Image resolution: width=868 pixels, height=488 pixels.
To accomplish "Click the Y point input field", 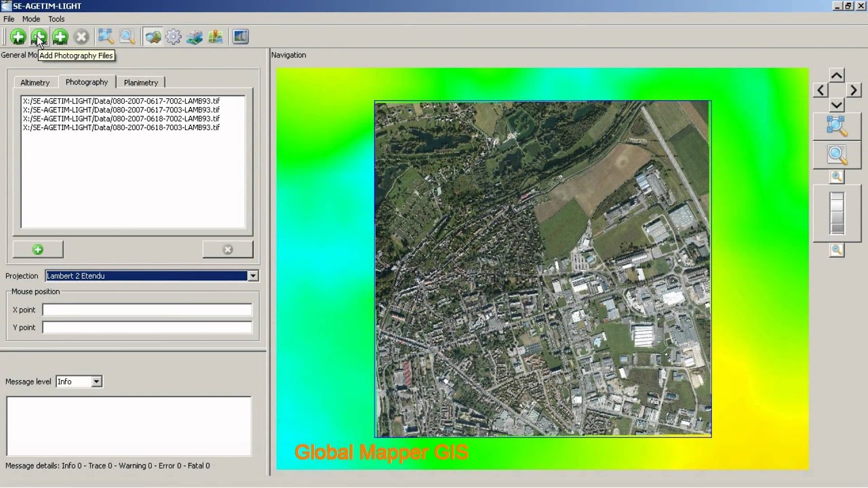I will pyautogui.click(x=147, y=327).
